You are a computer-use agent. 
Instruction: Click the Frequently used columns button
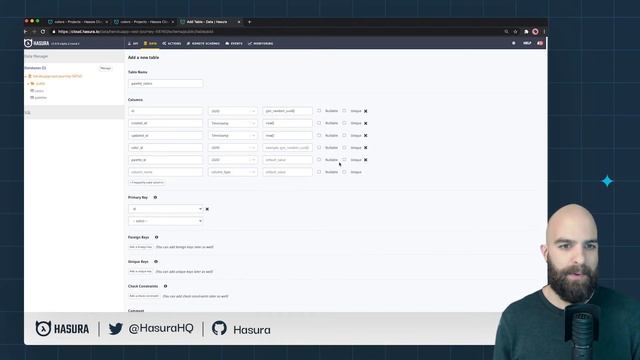(147, 182)
